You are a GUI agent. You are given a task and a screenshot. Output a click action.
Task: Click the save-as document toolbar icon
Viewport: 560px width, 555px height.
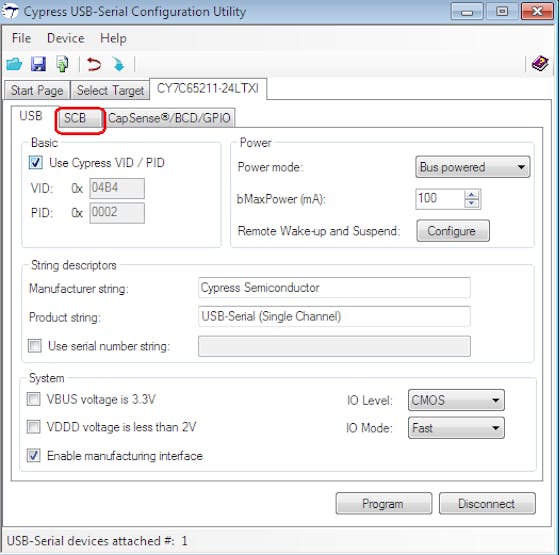[62, 64]
